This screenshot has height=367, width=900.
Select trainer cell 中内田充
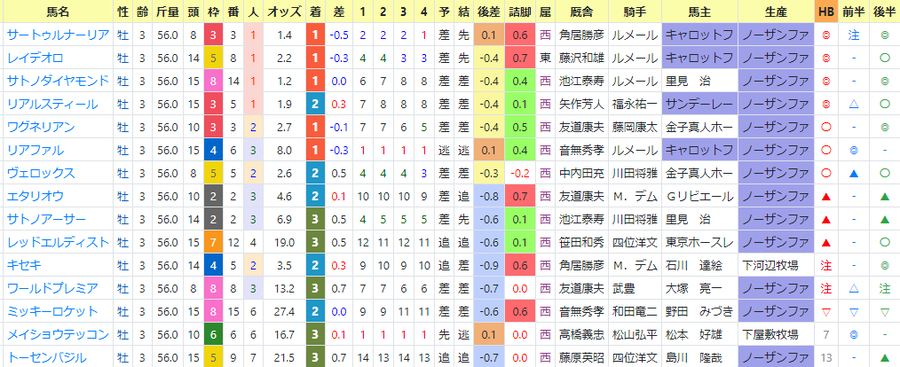tap(582, 173)
